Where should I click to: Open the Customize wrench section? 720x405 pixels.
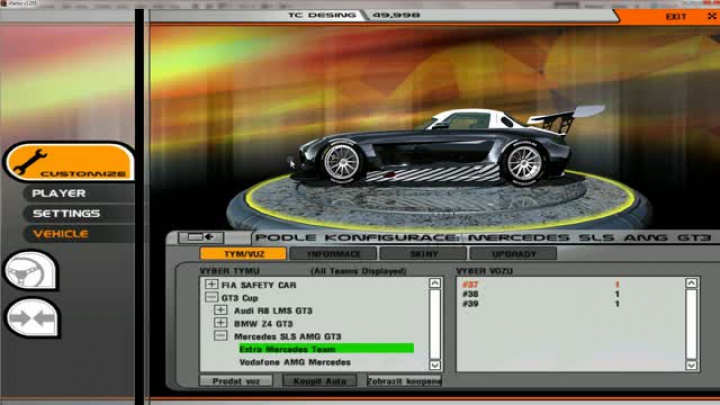(70, 162)
